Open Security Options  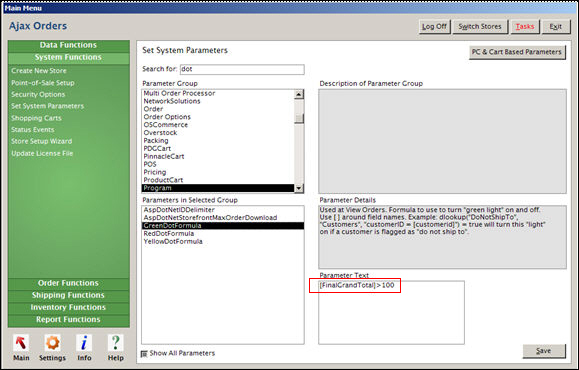pyautogui.click(x=38, y=95)
